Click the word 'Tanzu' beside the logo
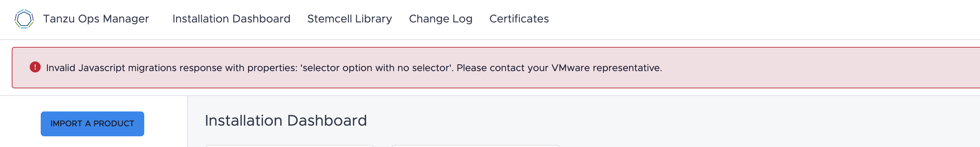 tap(59, 19)
